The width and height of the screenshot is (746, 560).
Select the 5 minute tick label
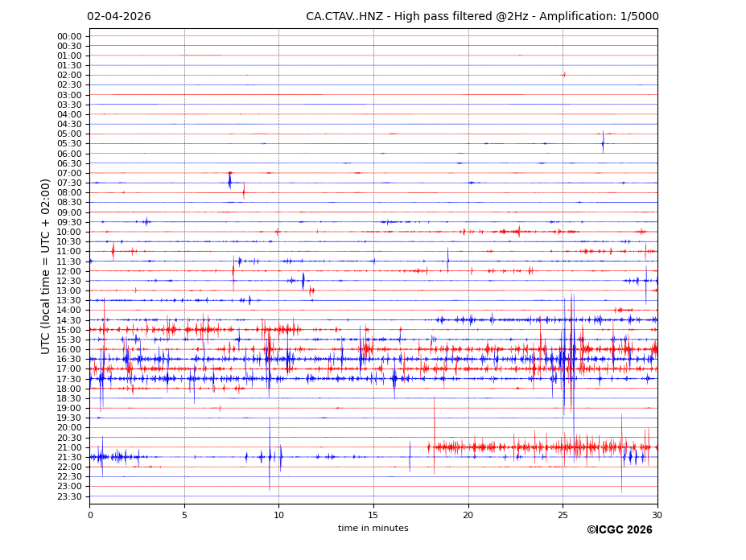coord(184,515)
